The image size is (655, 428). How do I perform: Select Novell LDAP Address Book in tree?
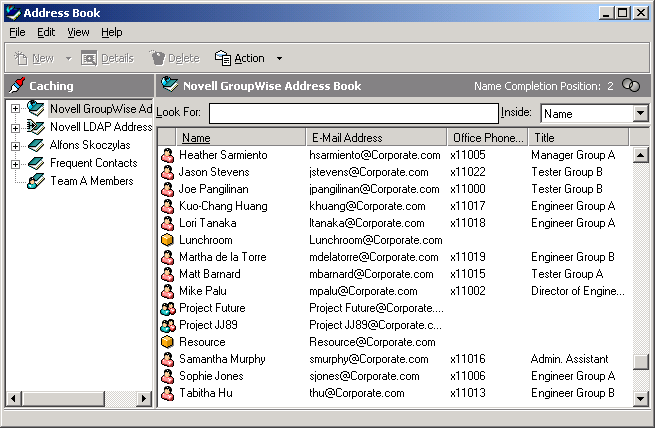(x=101, y=127)
